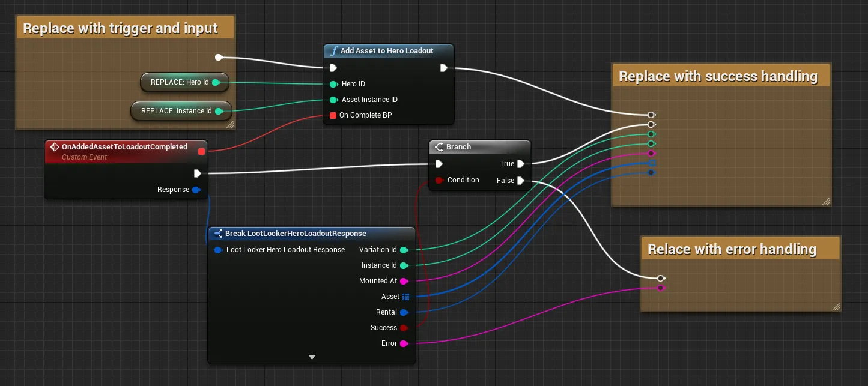Image resolution: width=868 pixels, height=386 pixels.
Task: Click the Success boolean output pin
Action: pyautogui.click(x=404, y=328)
